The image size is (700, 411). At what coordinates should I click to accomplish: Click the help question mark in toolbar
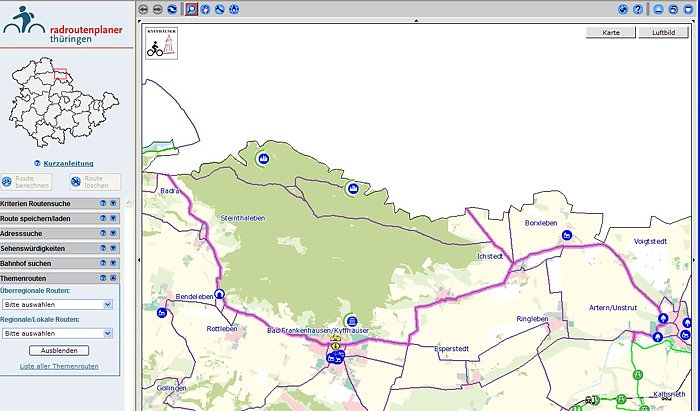tap(638, 9)
